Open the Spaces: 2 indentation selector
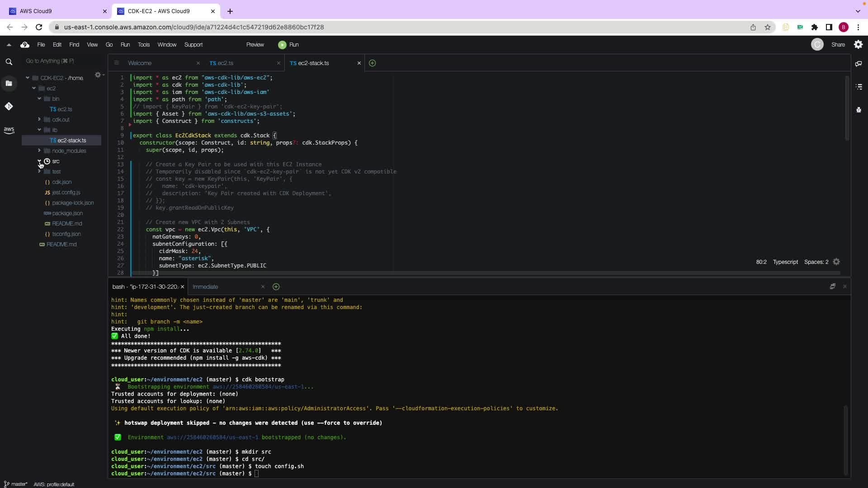Image resolution: width=868 pixels, height=488 pixels. point(816,262)
